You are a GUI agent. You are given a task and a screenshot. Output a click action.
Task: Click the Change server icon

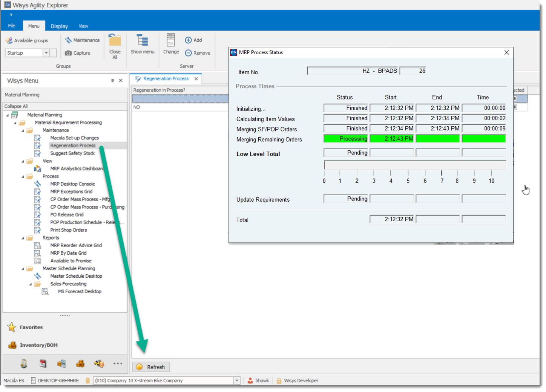click(171, 40)
